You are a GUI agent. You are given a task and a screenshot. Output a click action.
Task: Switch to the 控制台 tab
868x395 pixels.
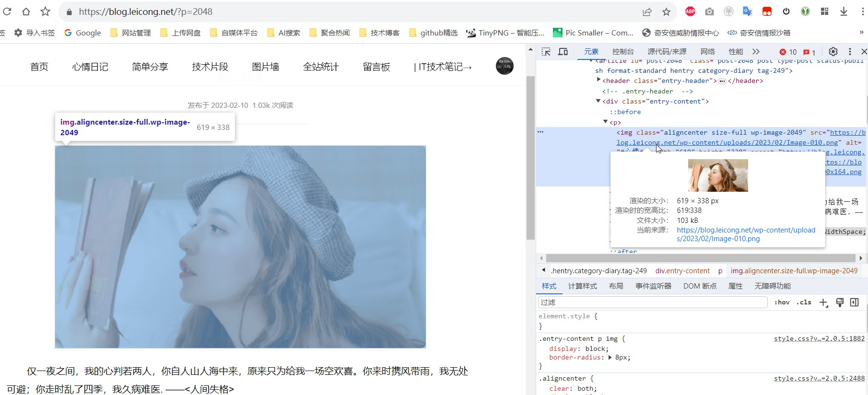pos(622,52)
